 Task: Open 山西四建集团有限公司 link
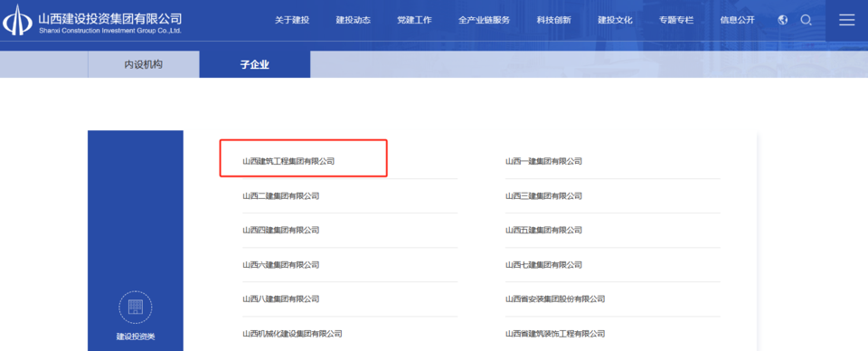coord(280,231)
